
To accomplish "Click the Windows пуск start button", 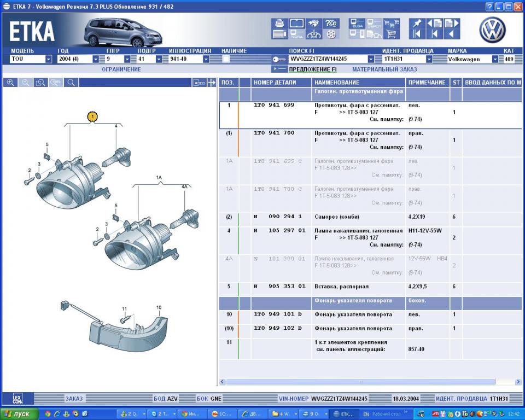I will coord(20,414).
